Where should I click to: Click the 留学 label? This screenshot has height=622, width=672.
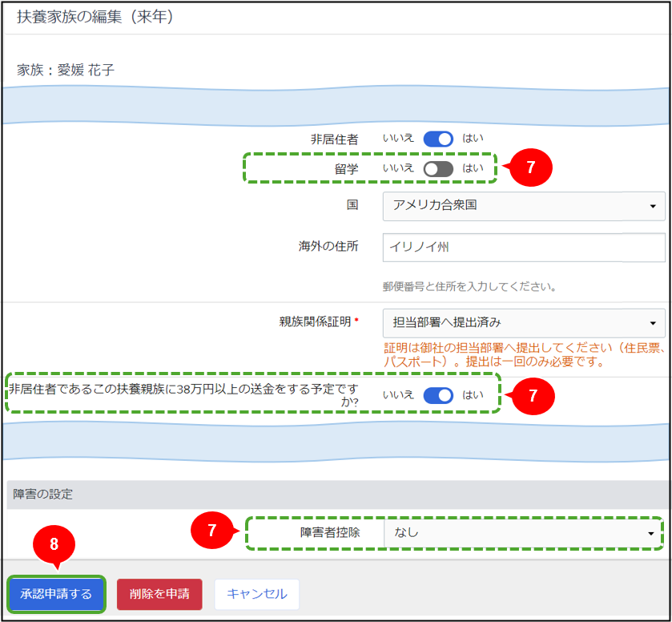click(346, 169)
